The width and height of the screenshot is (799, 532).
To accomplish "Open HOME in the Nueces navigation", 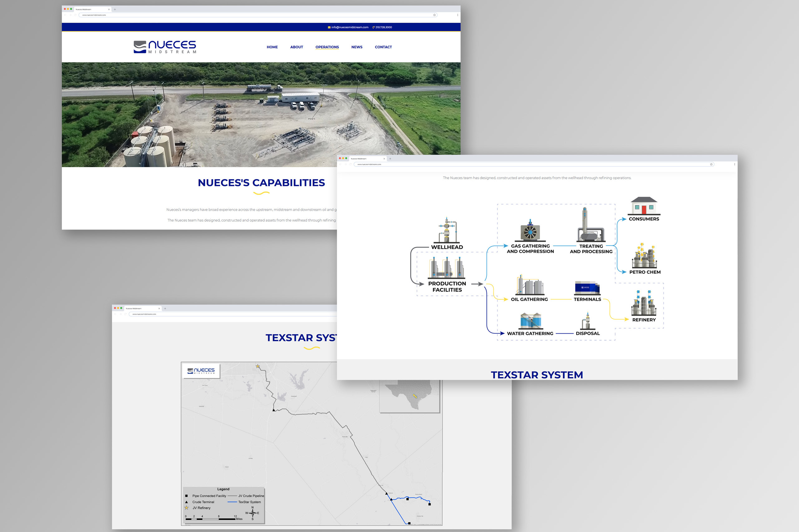I will (x=272, y=47).
